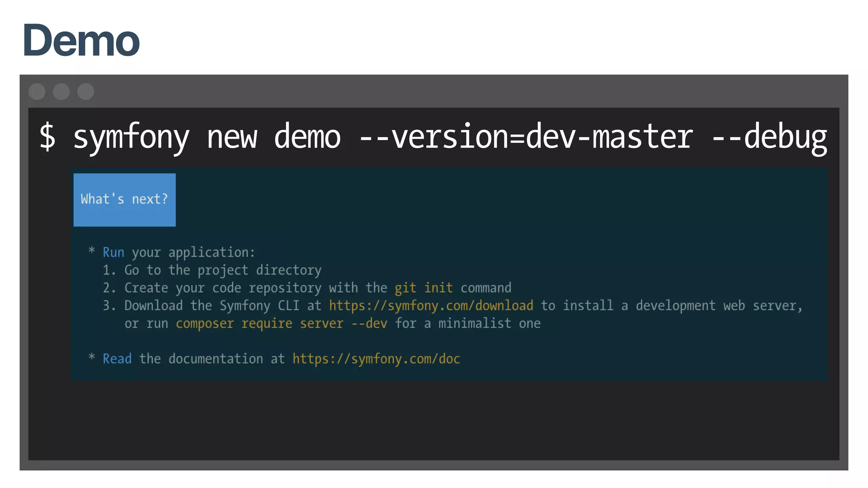The width and height of the screenshot is (868, 488).
Task: Click the "git init" command text
Action: [423, 288]
